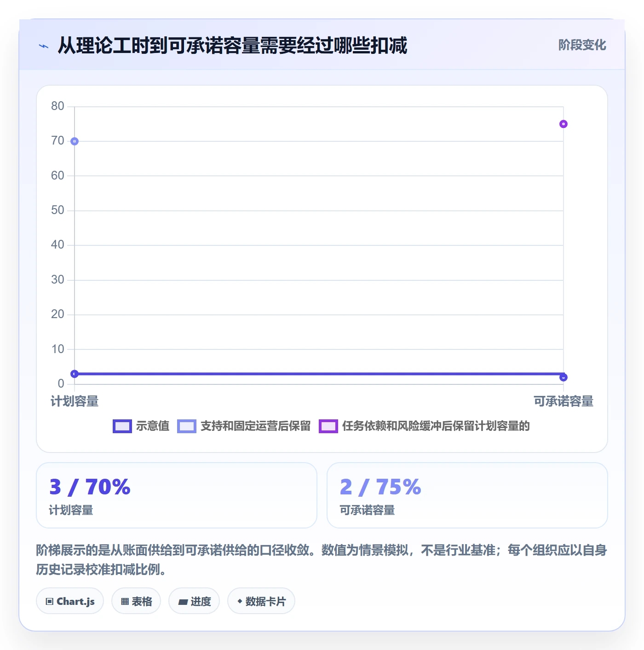Select the 数据卡片 tag
Viewport: 644px width, 650px height.
coord(261,601)
